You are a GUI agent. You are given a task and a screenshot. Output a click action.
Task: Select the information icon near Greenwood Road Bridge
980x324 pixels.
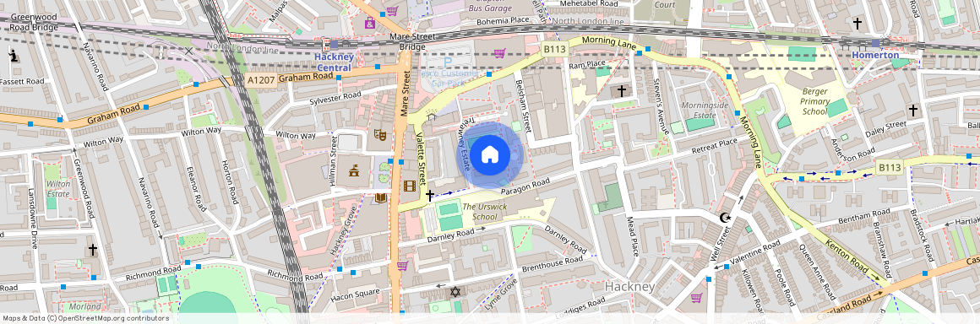14,57
